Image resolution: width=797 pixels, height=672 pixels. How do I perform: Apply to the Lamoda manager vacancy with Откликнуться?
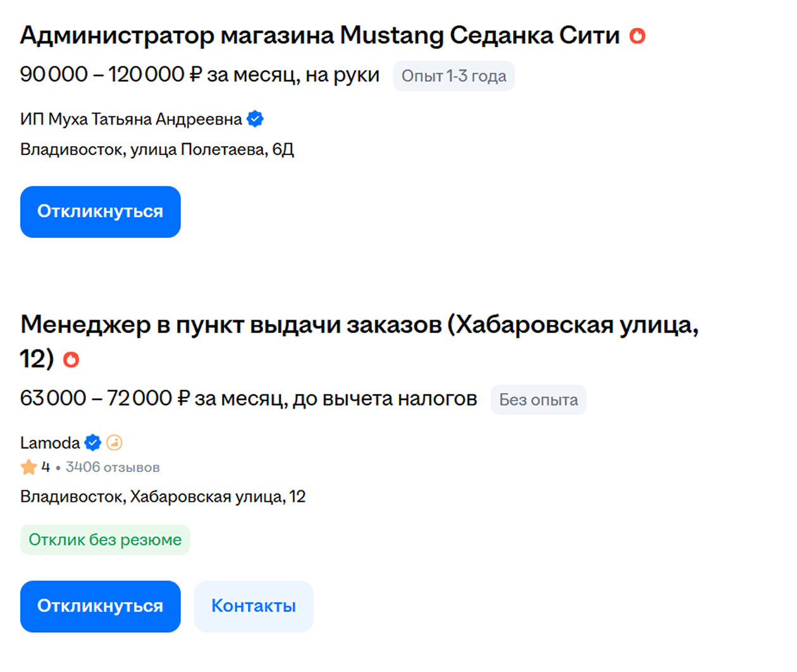click(101, 606)
